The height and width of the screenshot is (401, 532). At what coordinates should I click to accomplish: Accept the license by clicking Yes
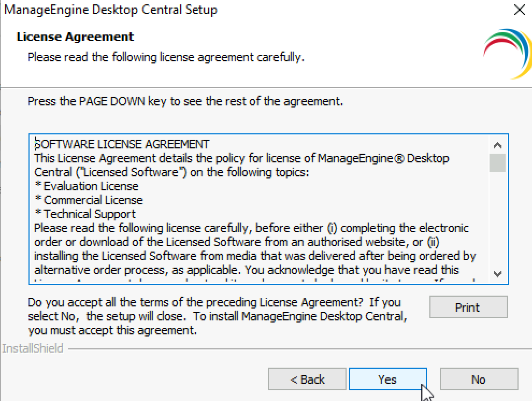coord(388,379)
